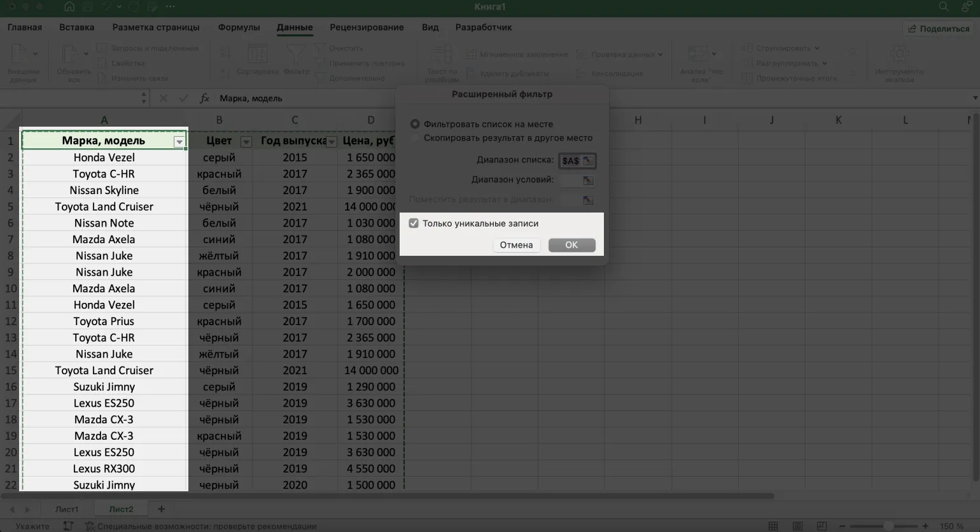Click the range picker icon for Диапазон условий
Screen dimensions: 980x532
pyautogui.click(x=588, y=181)
